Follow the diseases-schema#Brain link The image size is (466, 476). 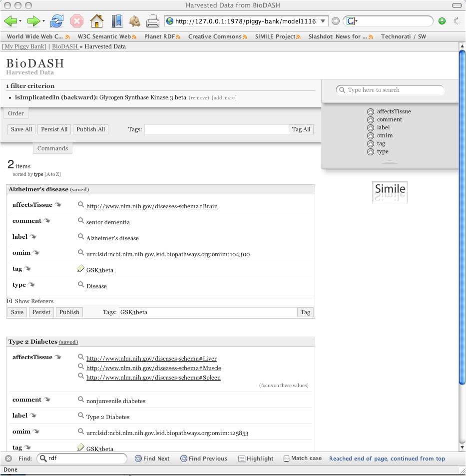[x=152, y=206]
